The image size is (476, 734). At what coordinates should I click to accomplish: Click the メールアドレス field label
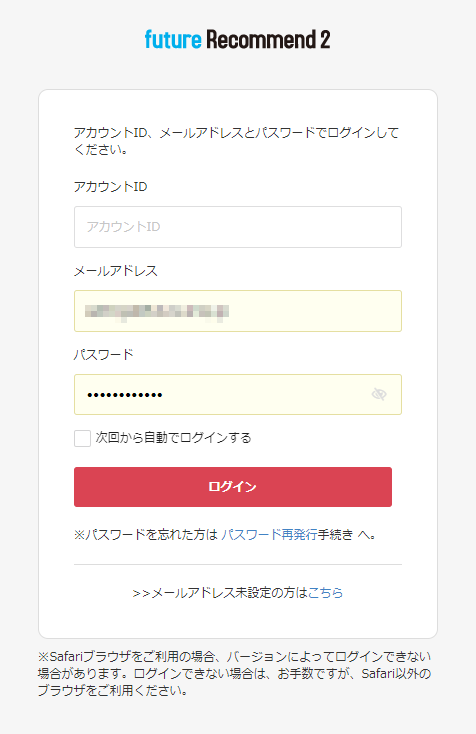coord(116,271)
